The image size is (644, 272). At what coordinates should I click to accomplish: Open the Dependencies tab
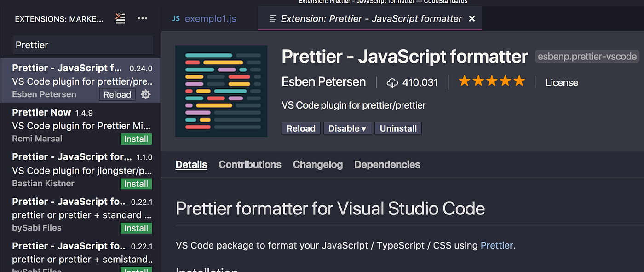tap(387, 164)
